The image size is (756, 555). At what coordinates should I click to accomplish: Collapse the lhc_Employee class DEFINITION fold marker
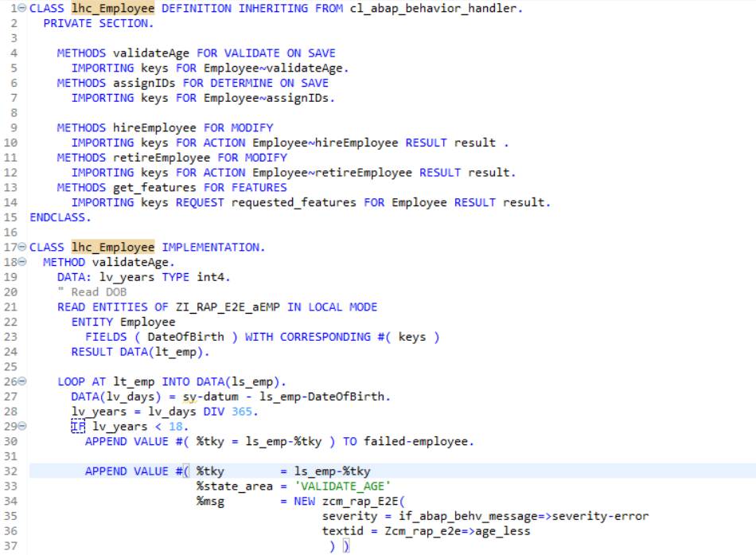tap(23, 8)
